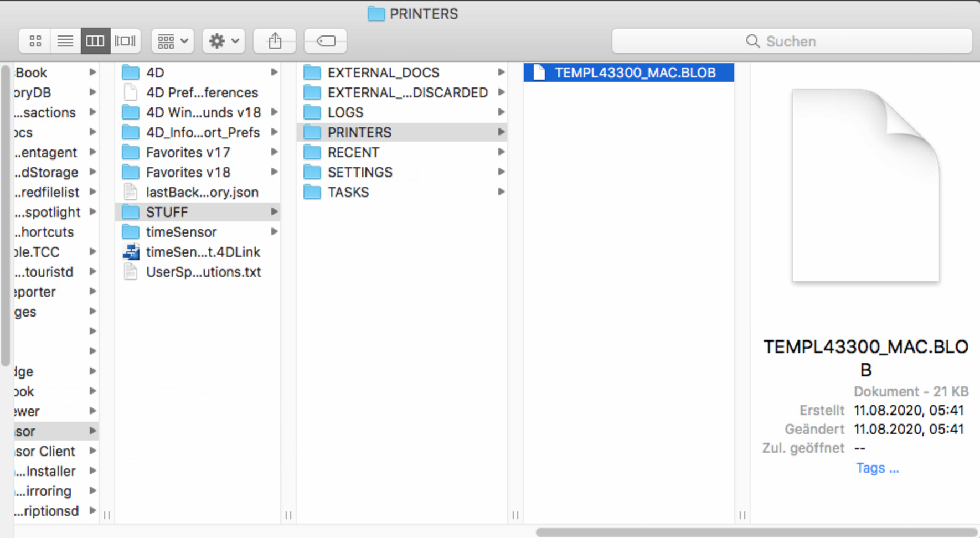Switch to gallery view in Finder toolbar
The image size is (980, 538).
tap(125, 41)
